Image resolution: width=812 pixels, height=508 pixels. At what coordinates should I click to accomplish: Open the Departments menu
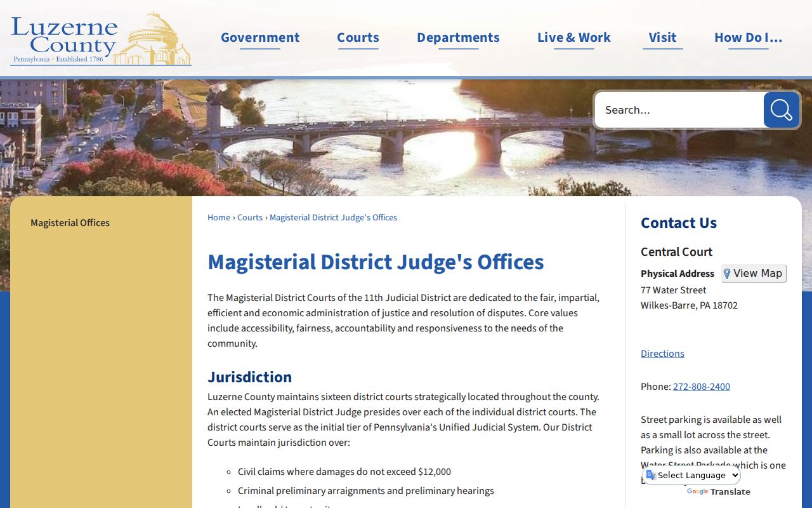(x=458, y=37)
